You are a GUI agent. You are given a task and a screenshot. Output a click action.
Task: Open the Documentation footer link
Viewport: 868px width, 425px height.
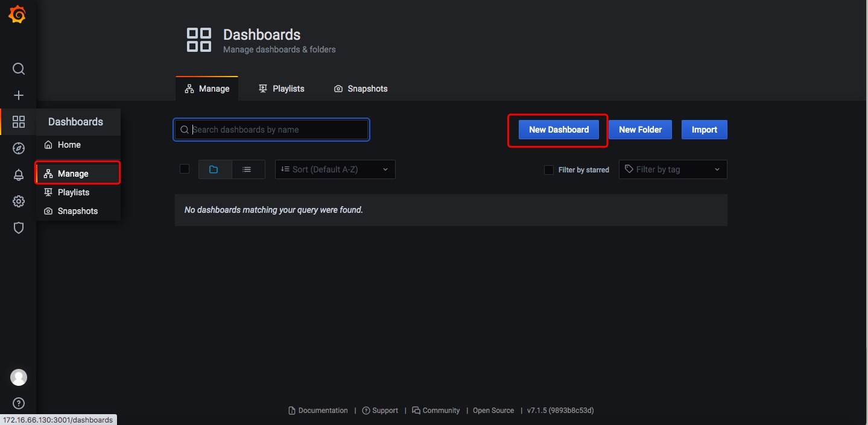tap(318, 411)
